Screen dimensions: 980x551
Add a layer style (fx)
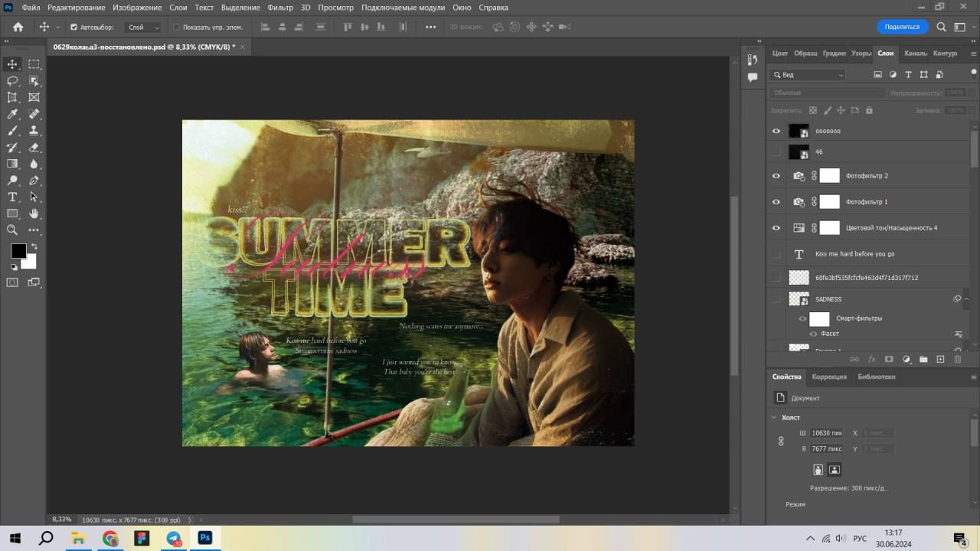(871, 359)
